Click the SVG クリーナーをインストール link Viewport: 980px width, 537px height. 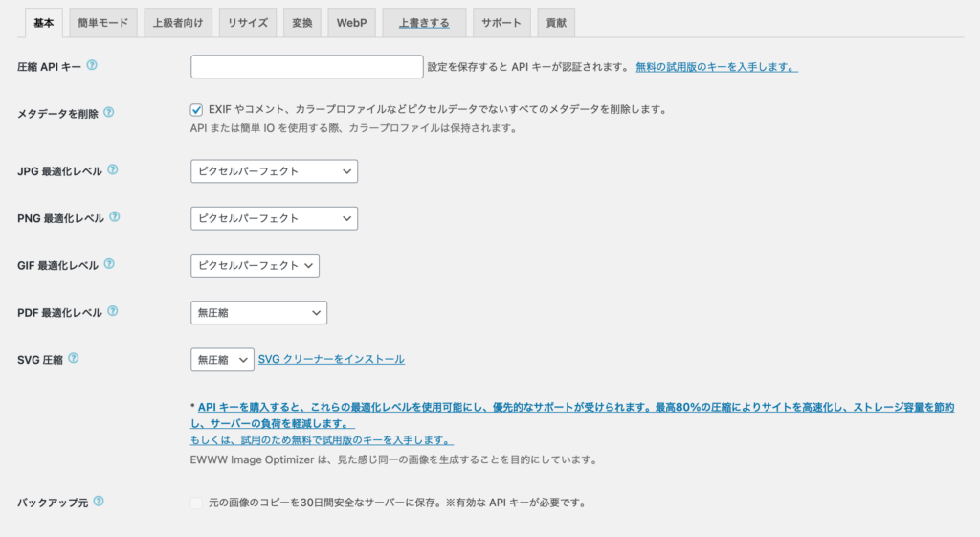click(331, 360)
